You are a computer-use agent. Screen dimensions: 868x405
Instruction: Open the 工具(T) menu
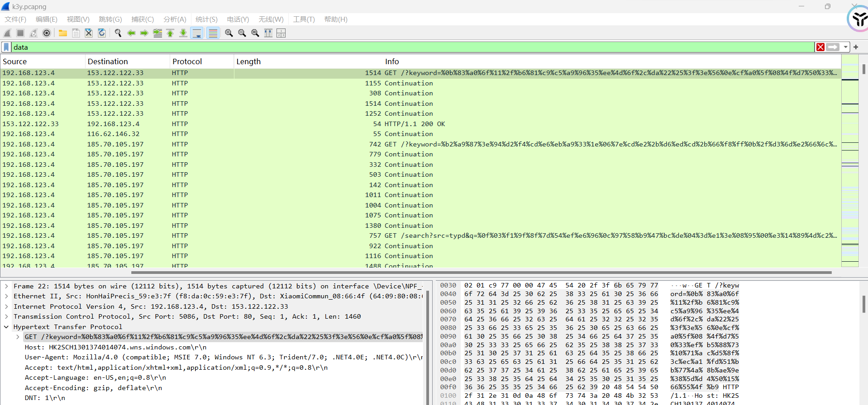point(304,19)
